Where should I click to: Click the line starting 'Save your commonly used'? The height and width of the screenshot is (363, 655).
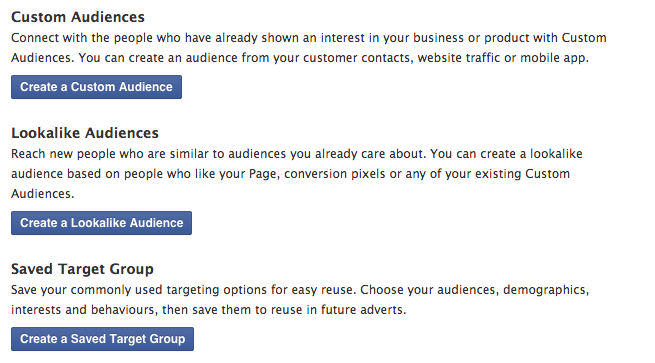[300, 290]
